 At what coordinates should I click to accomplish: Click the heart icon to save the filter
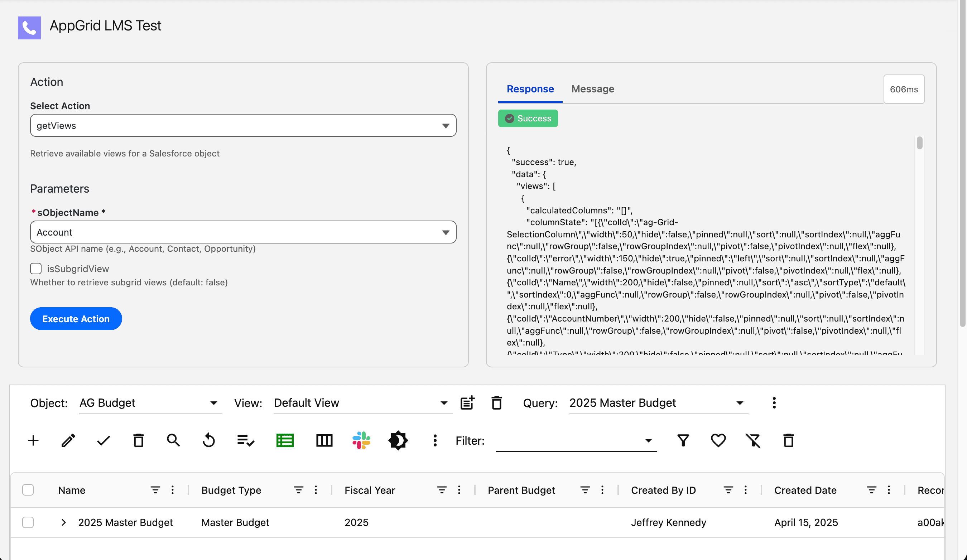point(718,440)
